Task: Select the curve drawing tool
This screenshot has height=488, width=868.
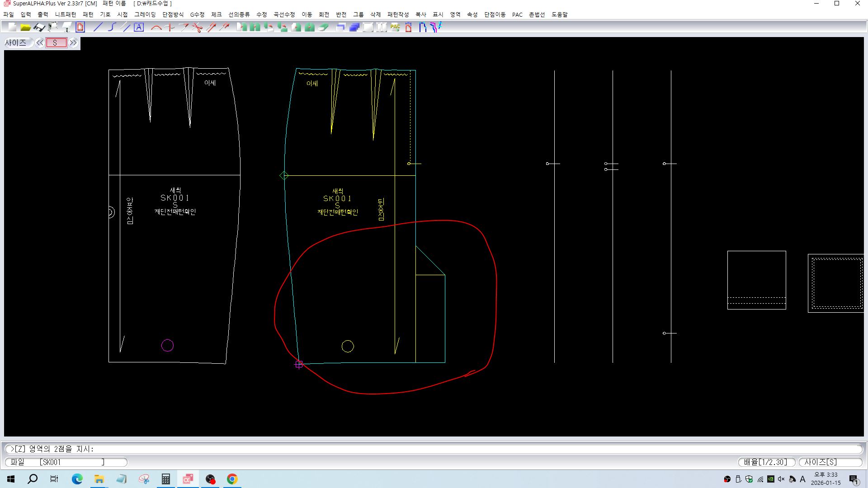Action: [x=112, y=28]
